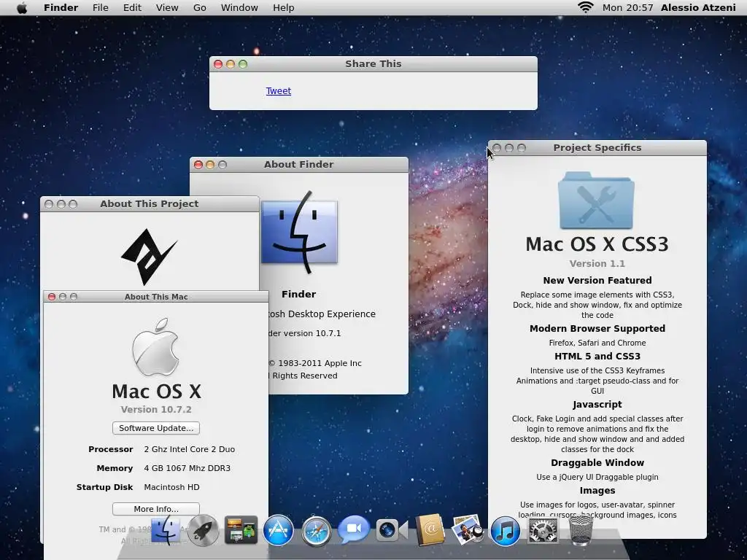Click Firefox, Safari and Chrome text
The image size is (747, 560).
tap(597, 343)
